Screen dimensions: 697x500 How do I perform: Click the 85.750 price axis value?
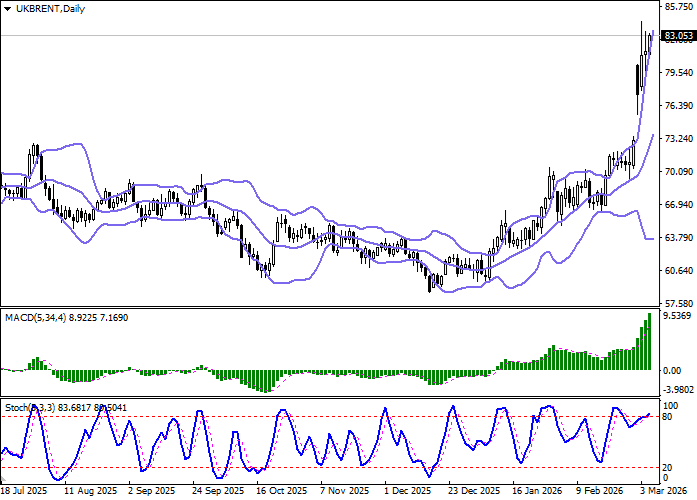pyautogui.click(x=678, y=7)
